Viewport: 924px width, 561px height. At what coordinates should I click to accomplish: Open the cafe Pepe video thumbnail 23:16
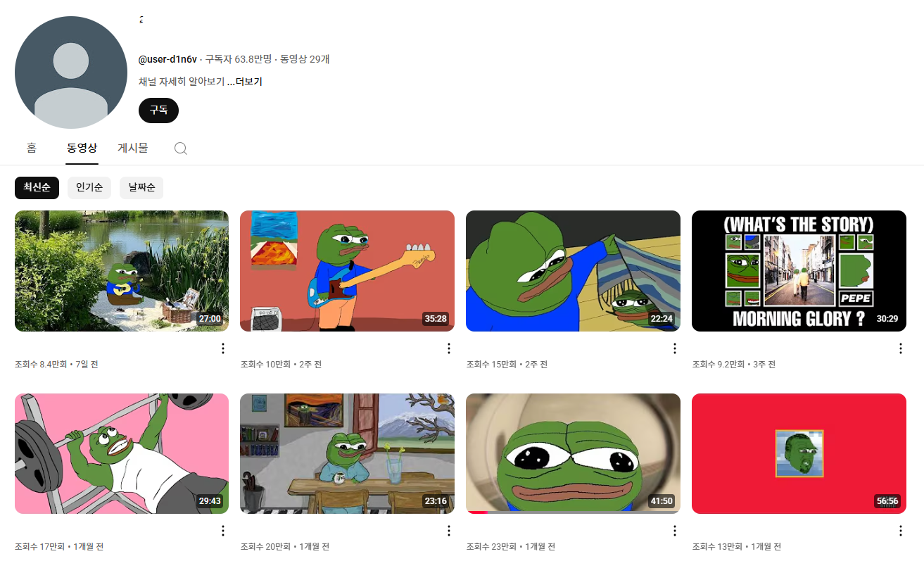(348, 453)
